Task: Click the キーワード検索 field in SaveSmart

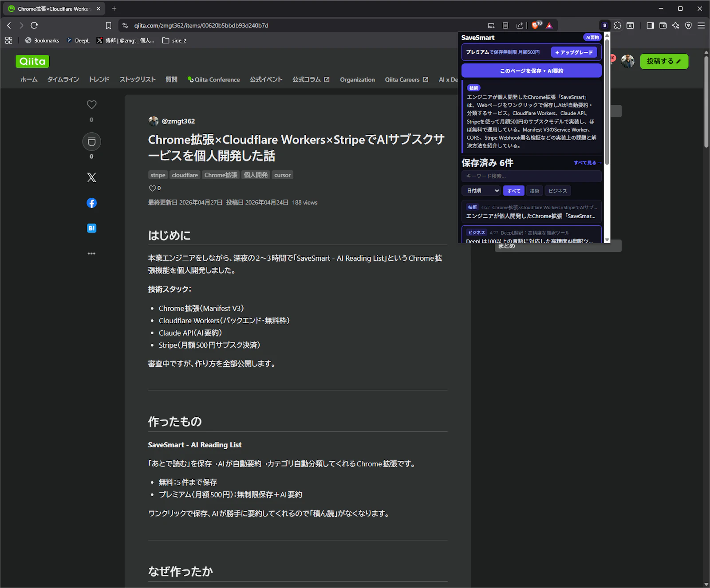Action: (532, 176)
